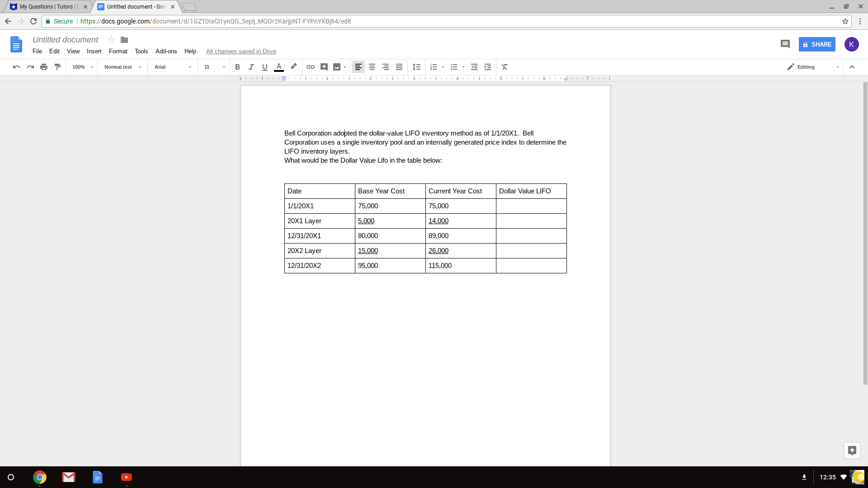The width and height of the screenshot is (868, 488).
Task: Click inside the document title field
Action: pyautogui.click(x=65, y=40)
